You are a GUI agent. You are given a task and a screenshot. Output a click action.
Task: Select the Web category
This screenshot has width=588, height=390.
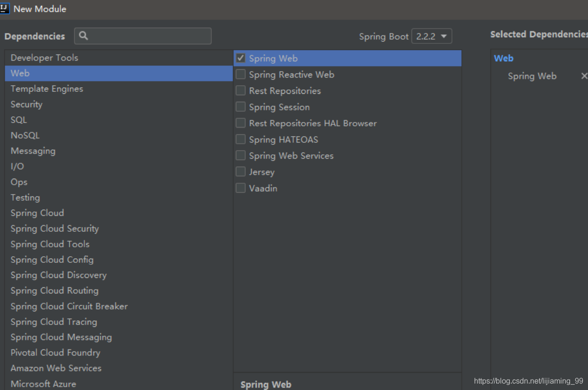pyautogui.click(x=119, y=73)
